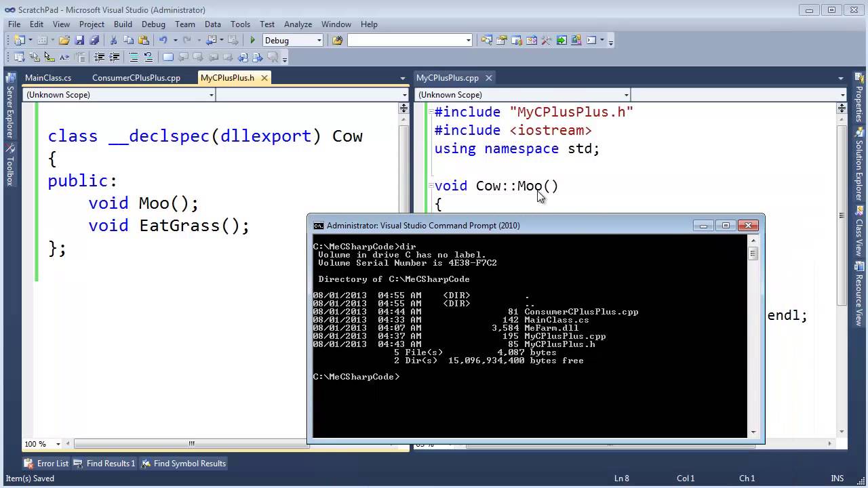Open the Debug configuration dropdown
This screenshot has height=488, width=868.
point(319,41)
